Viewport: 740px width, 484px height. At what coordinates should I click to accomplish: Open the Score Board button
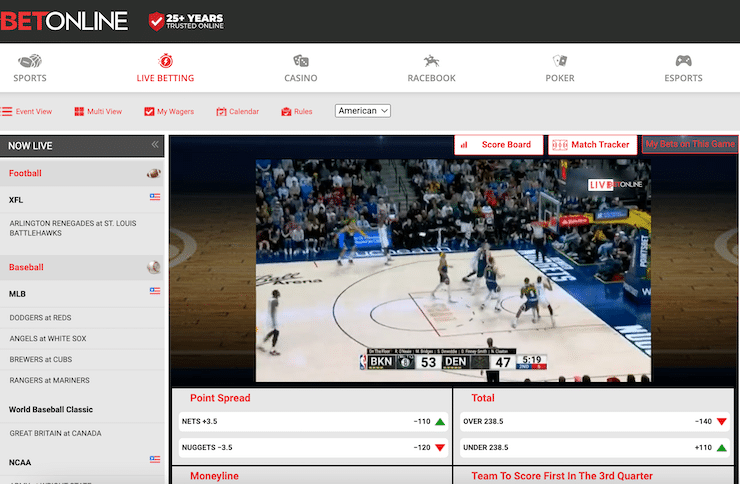(498, 145)
